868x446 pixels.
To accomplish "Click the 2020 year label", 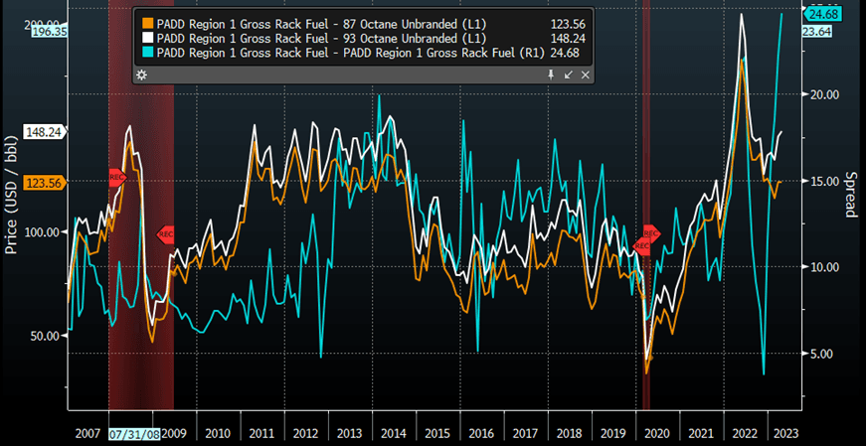I will pyautogui.click(x=656, y=433).
